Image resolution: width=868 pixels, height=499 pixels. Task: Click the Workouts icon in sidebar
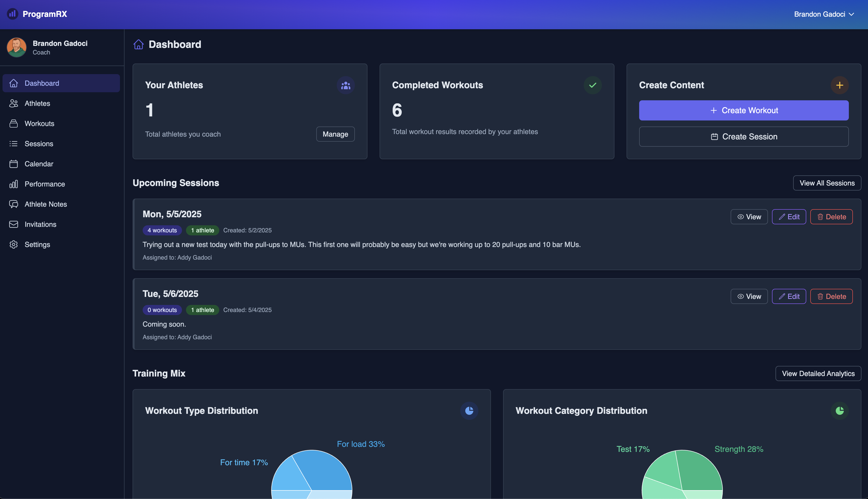[14, 124]
